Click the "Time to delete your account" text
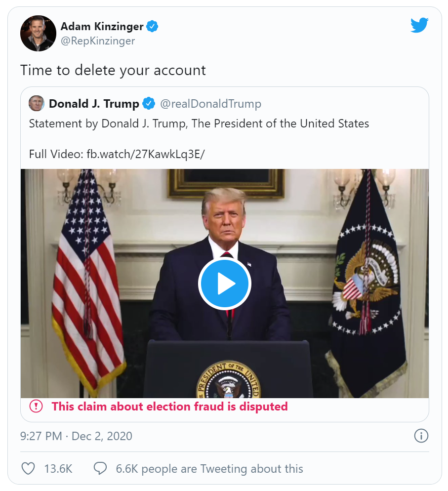448x491 pixels. click(x=113, y=70)
